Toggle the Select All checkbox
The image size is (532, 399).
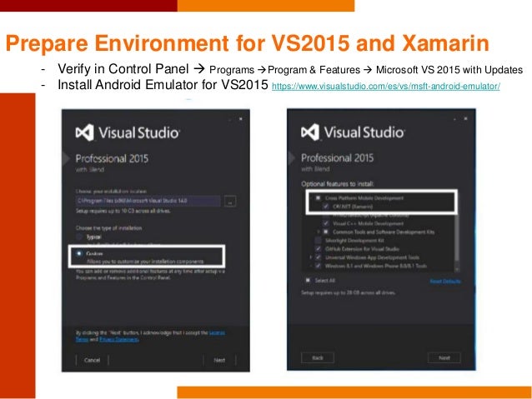pyautogui.click(x=308, y=280)
